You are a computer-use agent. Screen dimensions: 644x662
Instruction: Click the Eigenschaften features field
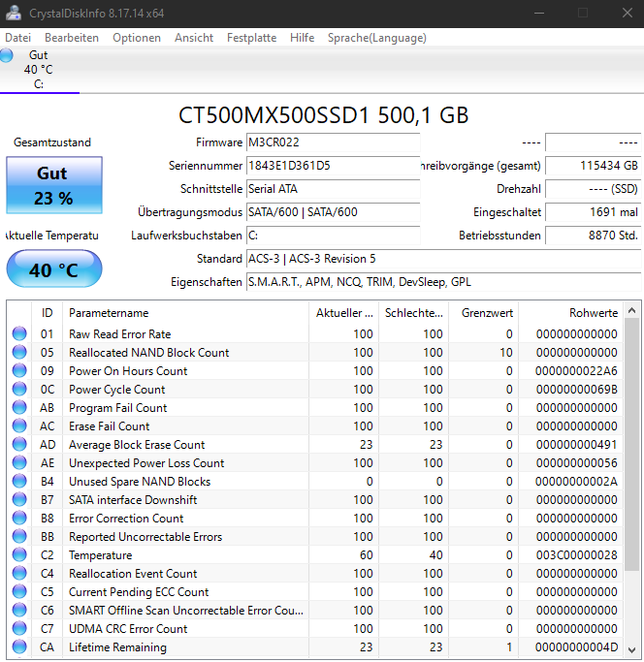tap(443, 282)
